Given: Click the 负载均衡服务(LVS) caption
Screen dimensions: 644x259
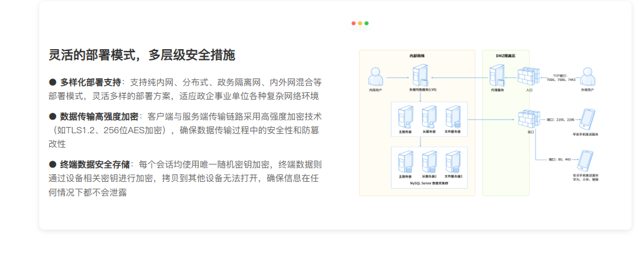Looking at the screenshot, I should point(422,89).
